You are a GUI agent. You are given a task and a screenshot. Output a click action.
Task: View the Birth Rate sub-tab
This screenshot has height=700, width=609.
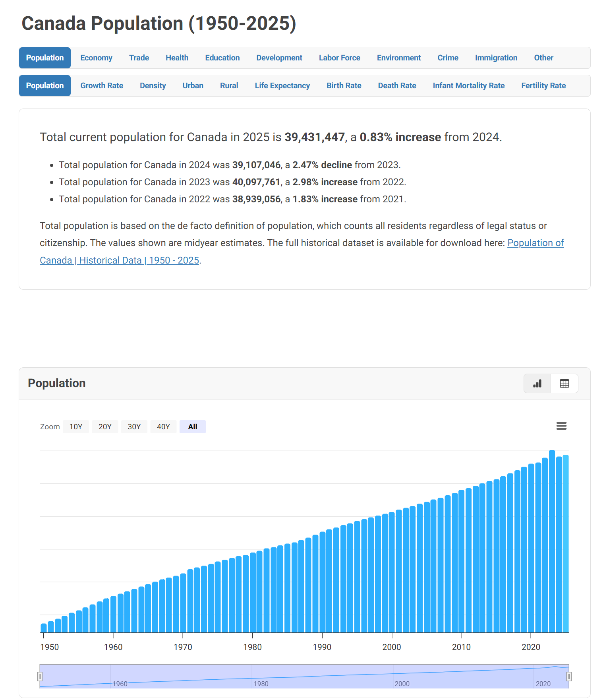coord(344,85)
